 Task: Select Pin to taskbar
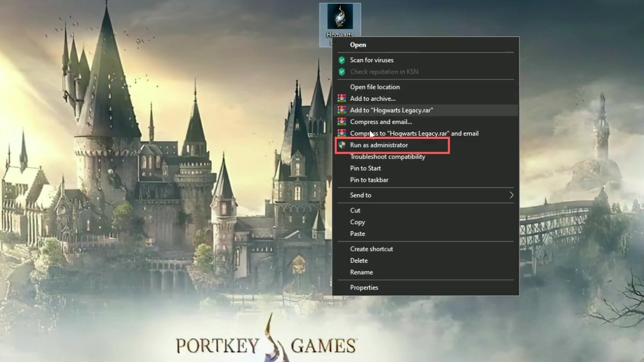coord(369,180)
